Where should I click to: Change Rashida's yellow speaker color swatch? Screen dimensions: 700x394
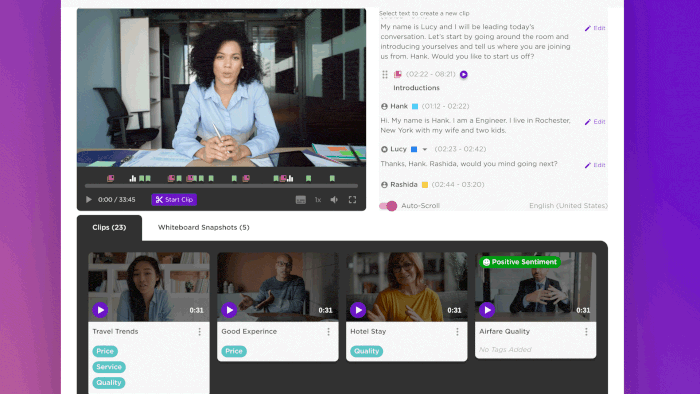click(x=425, y=185)
